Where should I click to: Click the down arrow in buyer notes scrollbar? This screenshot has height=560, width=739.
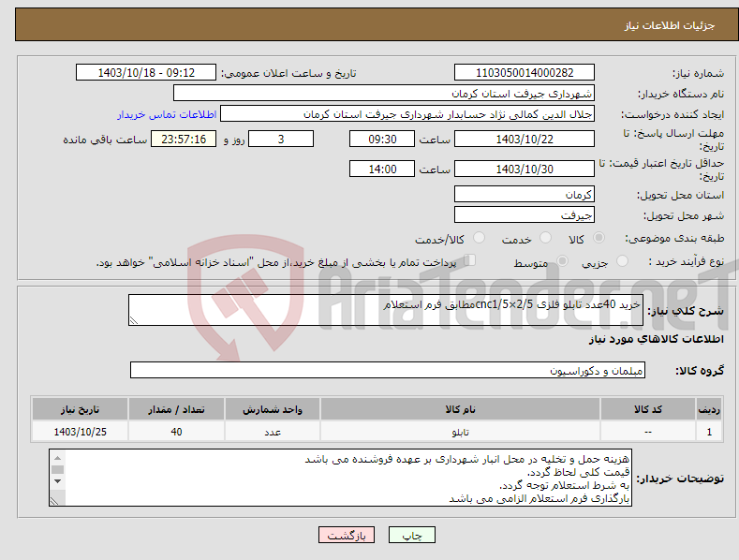pyautogui.click(x=57, y=481)
